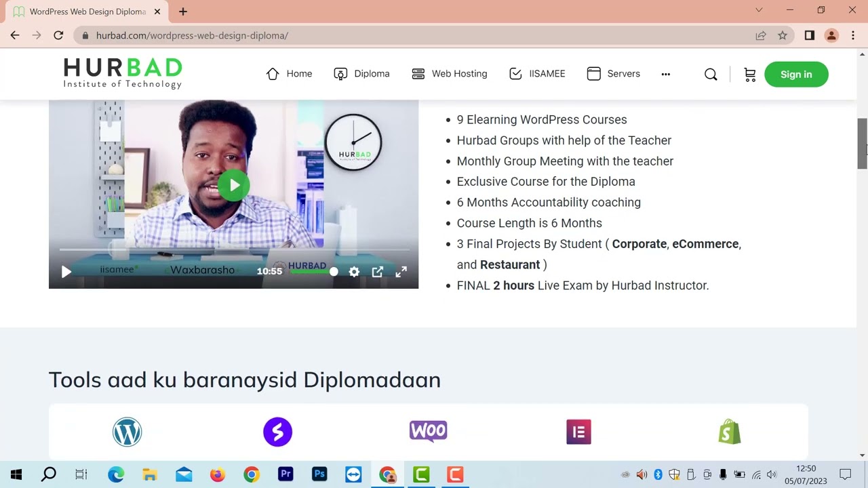
Task: Open File Explorer from taskbar
Action: point(150,474)
